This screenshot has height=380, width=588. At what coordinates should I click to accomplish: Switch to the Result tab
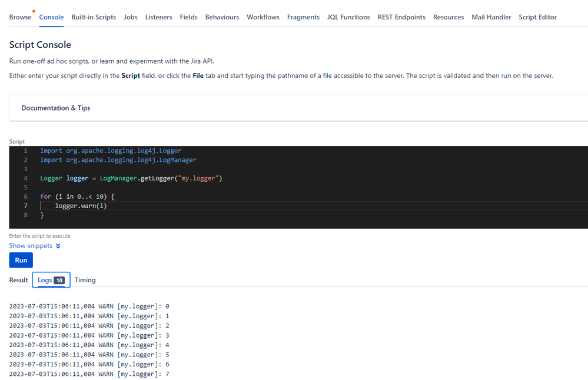point(19,280)
